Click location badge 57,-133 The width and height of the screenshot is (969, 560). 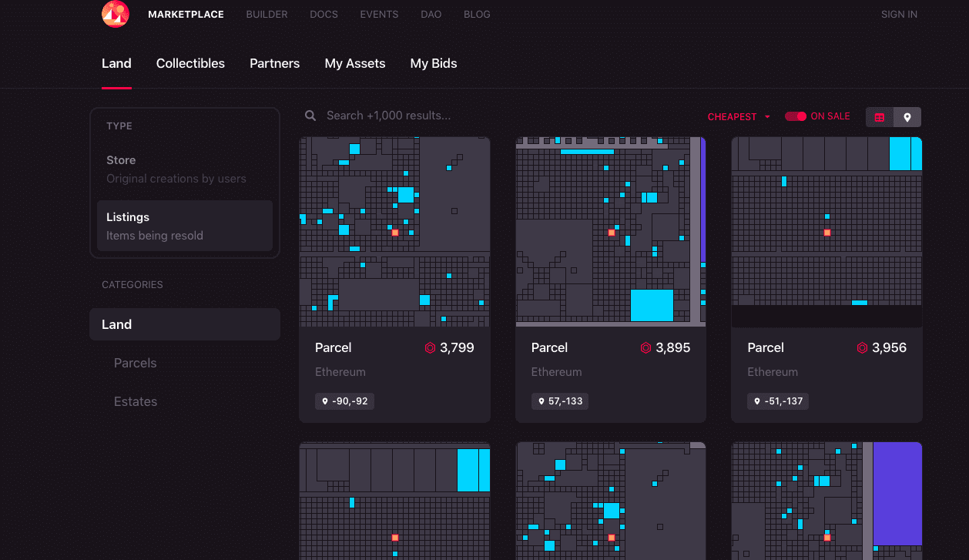click(x=560, y=401)
